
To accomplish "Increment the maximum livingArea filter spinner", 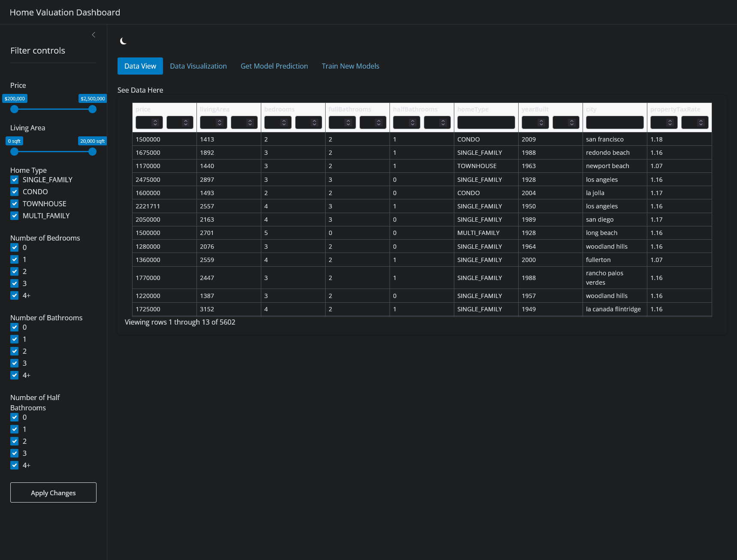I will 251,120.
